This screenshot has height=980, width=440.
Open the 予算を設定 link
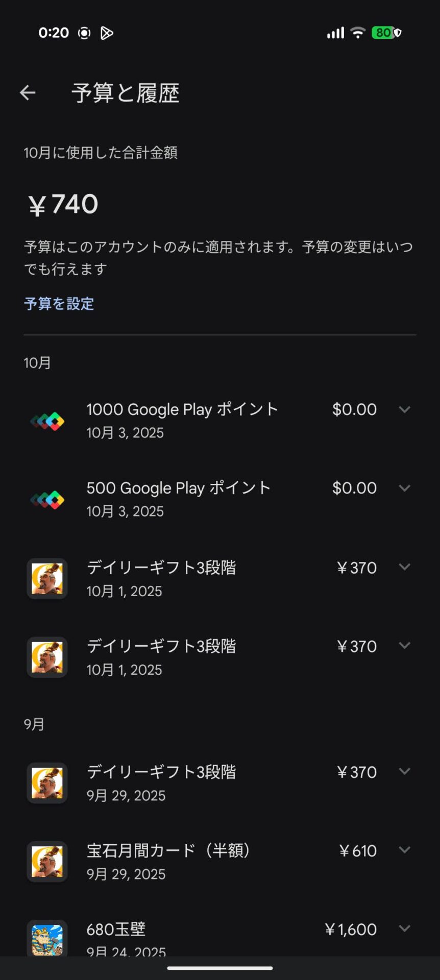pyautogui.click(x=59, y=304)
